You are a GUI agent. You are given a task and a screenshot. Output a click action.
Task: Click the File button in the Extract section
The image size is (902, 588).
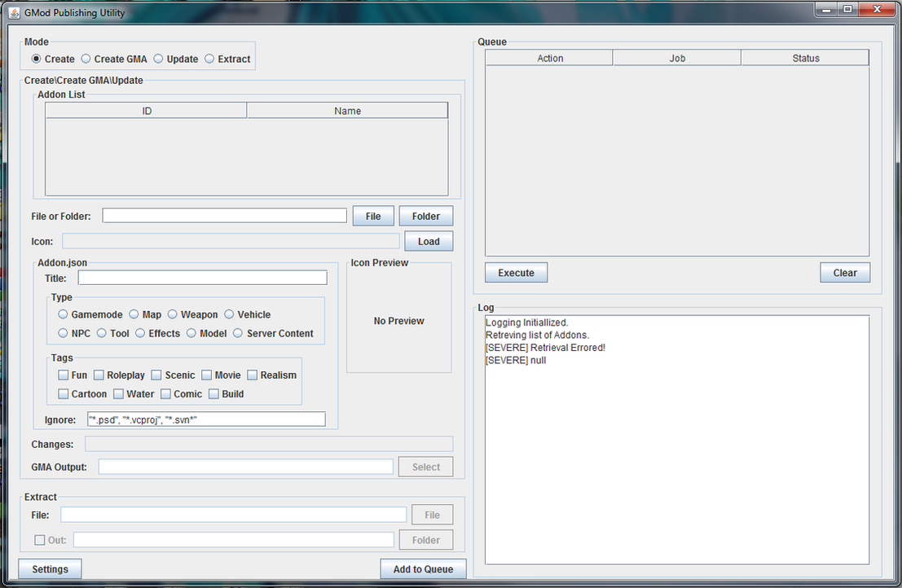point(432,515)
